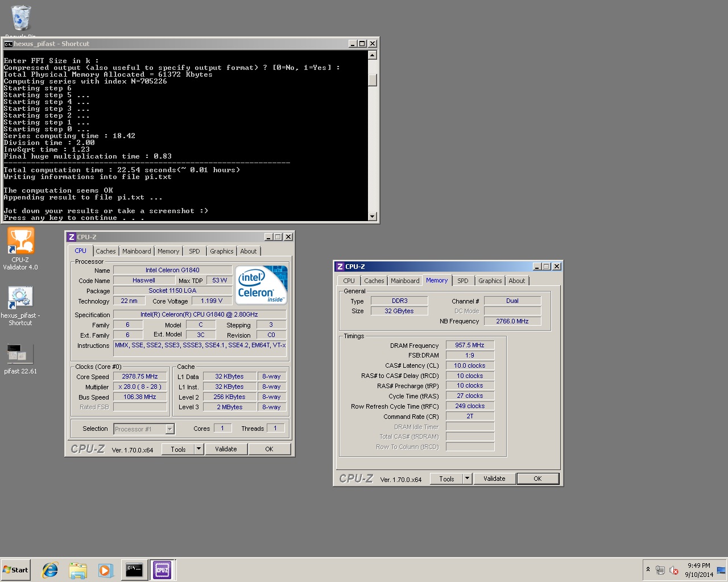Open Caches tab in left CPU-Z window
The image size is (728, 582).
(106, 251)
